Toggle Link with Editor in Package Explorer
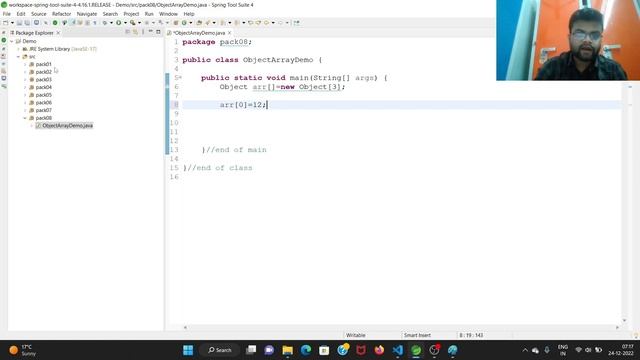The height and width of the screenshot is (360, 640). 135,32
